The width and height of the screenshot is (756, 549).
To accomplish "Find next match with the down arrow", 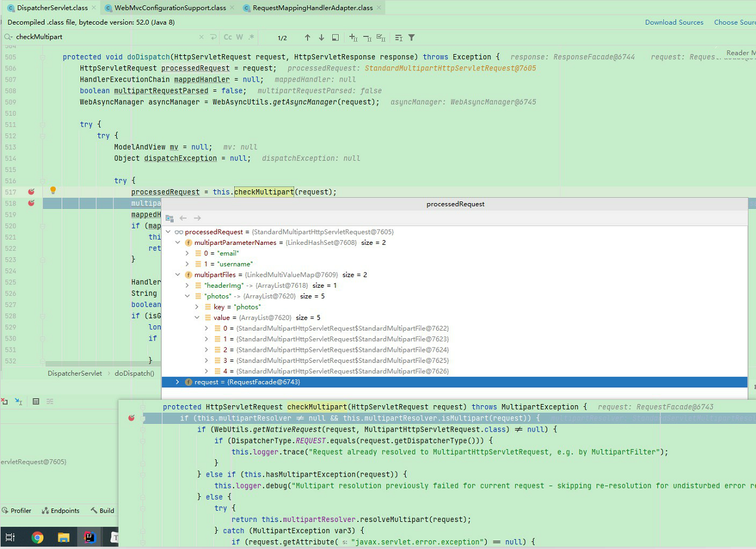I will pyautogui.click(x=320, y=37).
